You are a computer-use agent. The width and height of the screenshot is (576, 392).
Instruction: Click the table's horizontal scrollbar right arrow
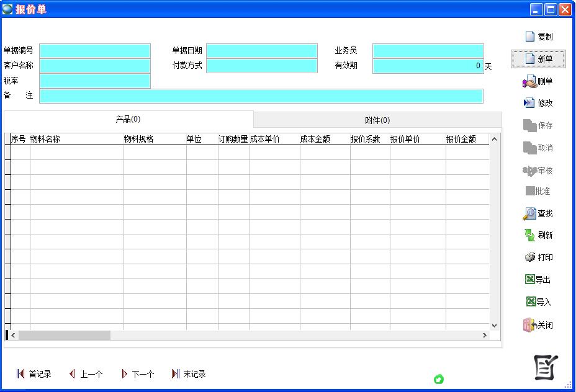click(x=485, y=336)
